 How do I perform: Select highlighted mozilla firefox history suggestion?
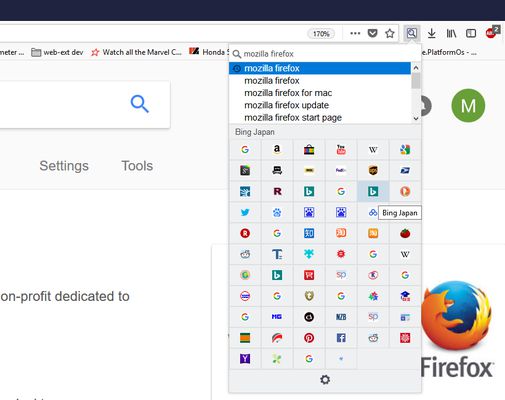pos(320,68)
